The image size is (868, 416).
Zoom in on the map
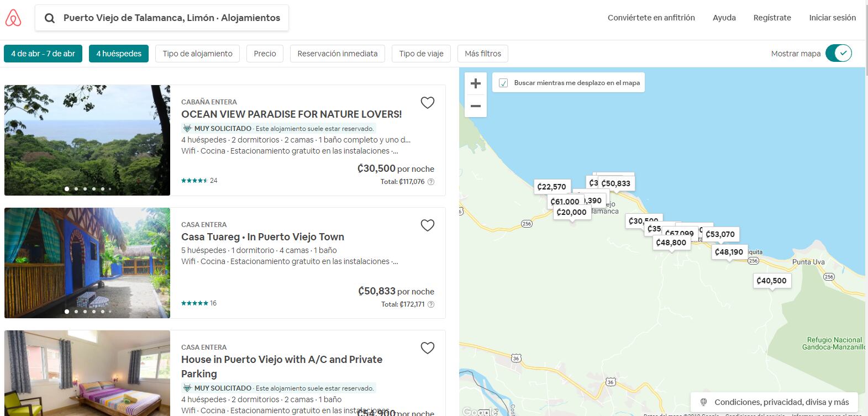(x=476, y=84)
